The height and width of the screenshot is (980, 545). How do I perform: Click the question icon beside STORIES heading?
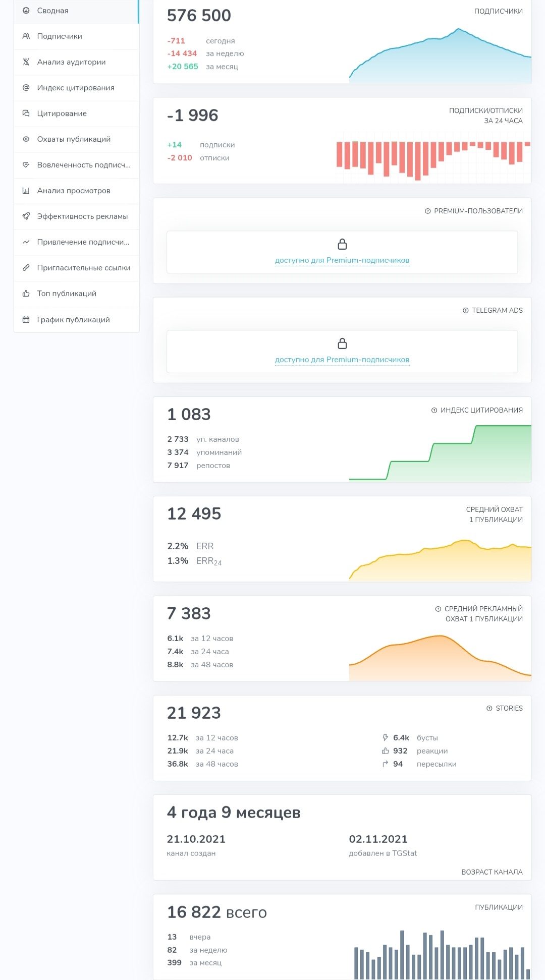[489, 709]
